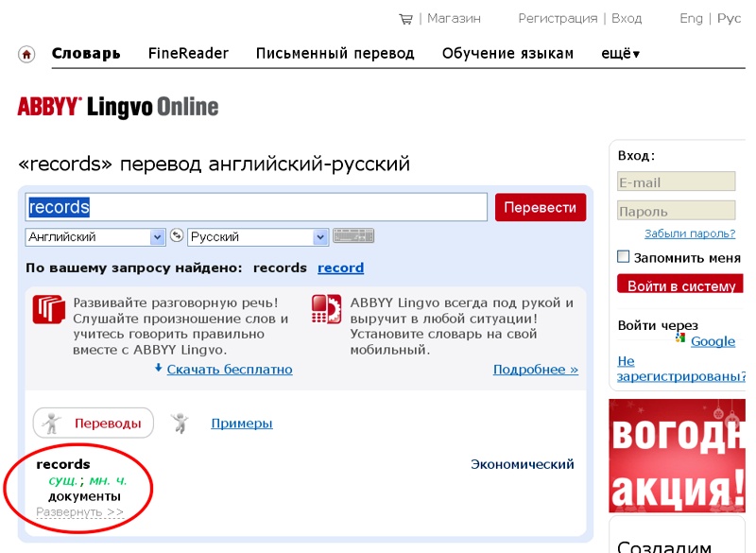Click the Google logo icon
Image resolution: width=756 pixels, height=553 pixels.
[x=680, y=337]
